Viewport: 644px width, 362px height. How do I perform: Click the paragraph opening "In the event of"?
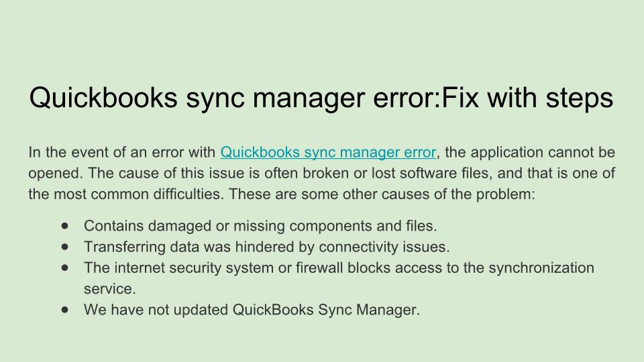coord(75,152)
